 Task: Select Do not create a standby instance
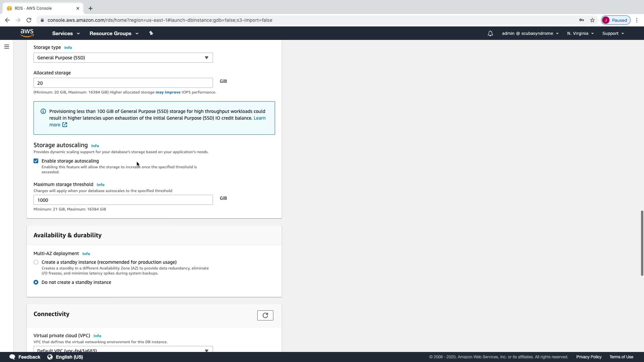36,282
